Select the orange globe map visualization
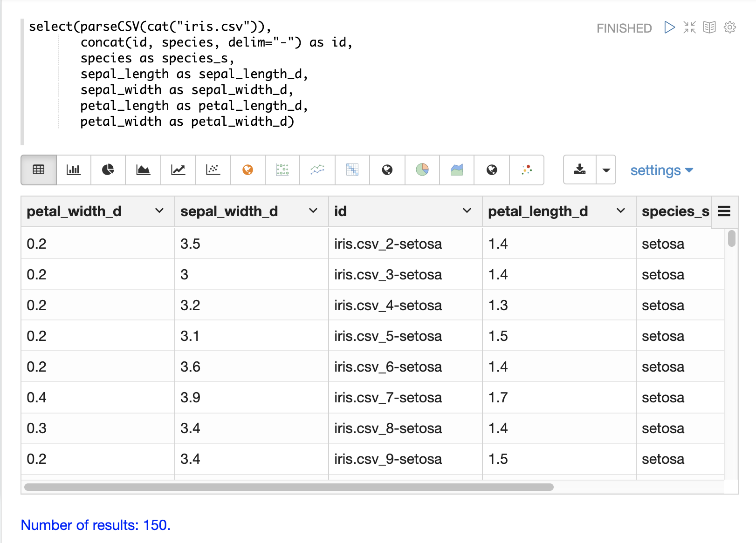756x543 pixels. 248,170
